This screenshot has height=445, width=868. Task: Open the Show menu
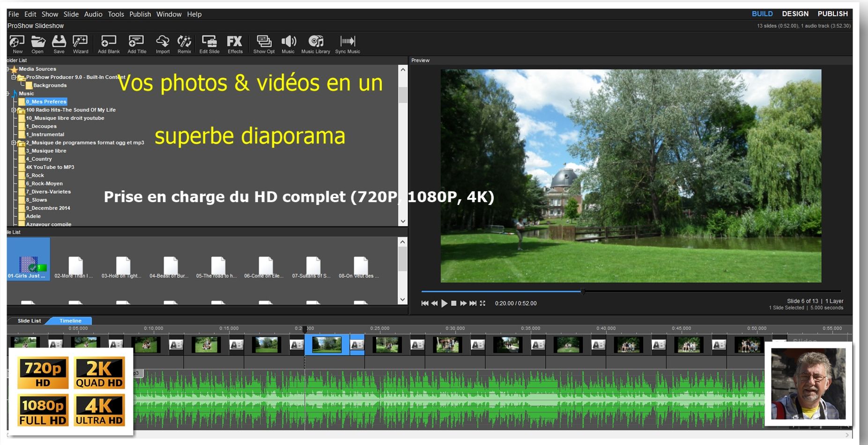pyautogui.click(x=50, y=14)
